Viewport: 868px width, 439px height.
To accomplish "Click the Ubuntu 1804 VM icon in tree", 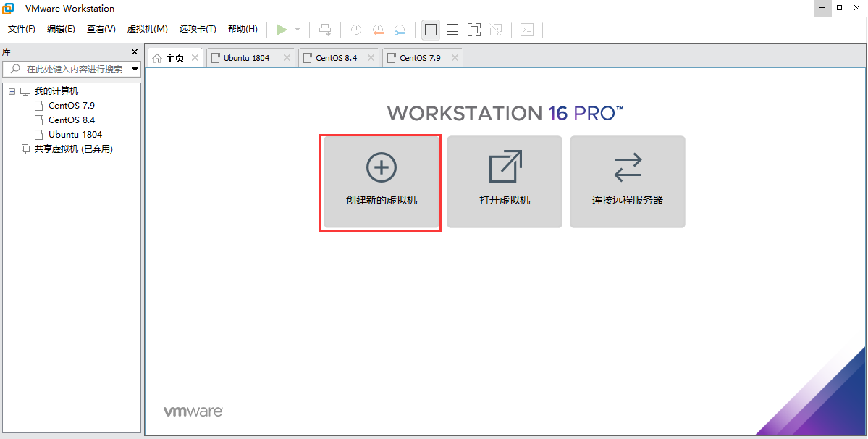I will pos(39,135).
